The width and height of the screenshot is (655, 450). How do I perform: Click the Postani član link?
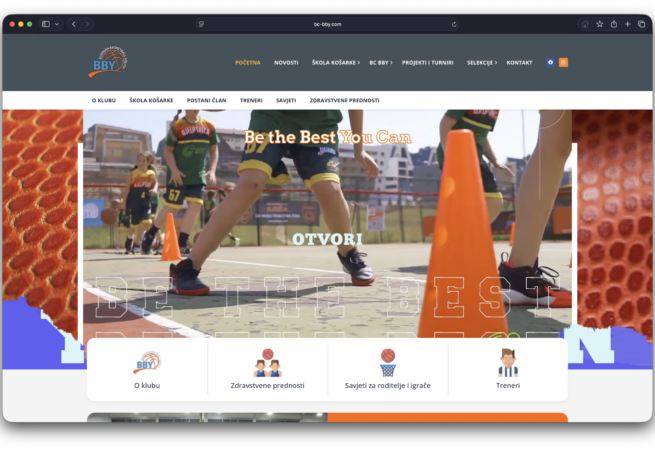206,100
